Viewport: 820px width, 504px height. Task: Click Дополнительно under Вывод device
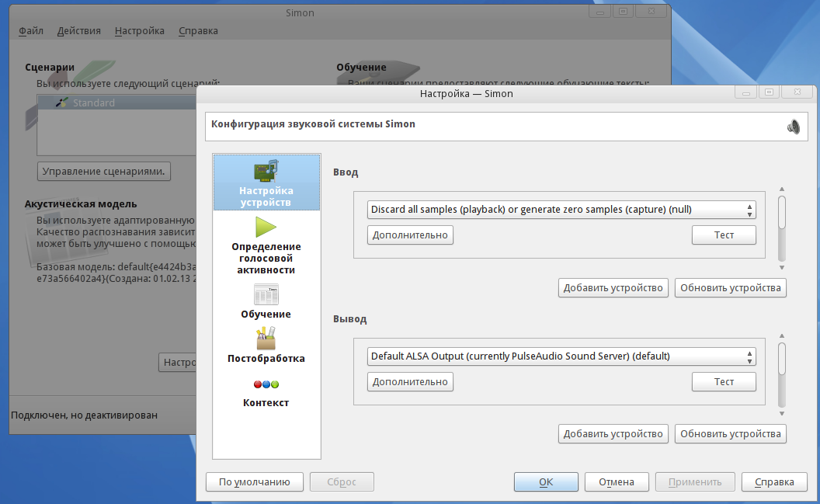410,382
